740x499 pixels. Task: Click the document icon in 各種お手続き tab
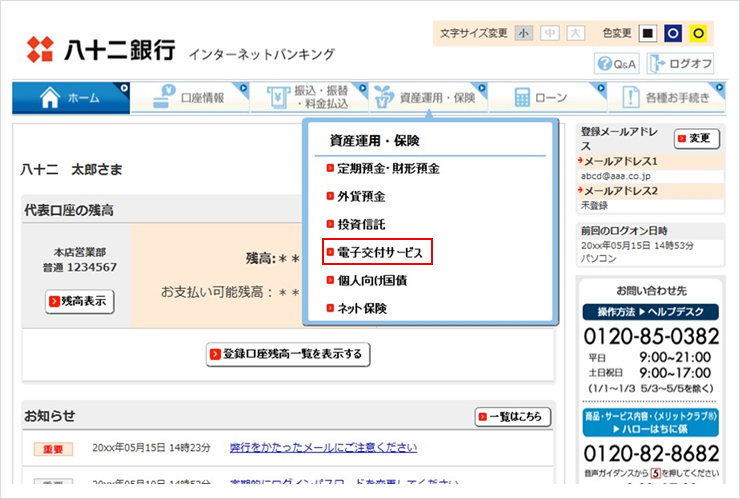point(631,97)
